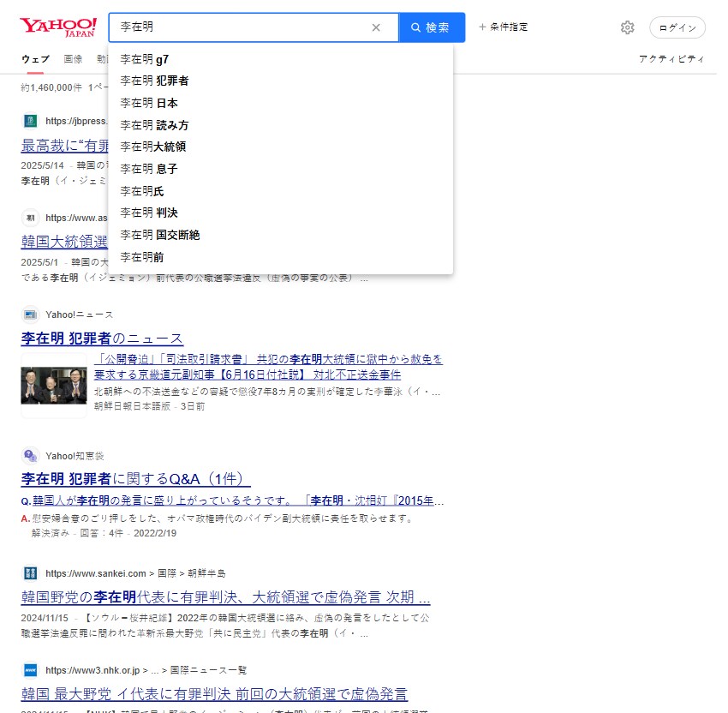Choose suggestion 李在明 読み方
This screenshot has height=713, width=728.
(280, 125)
